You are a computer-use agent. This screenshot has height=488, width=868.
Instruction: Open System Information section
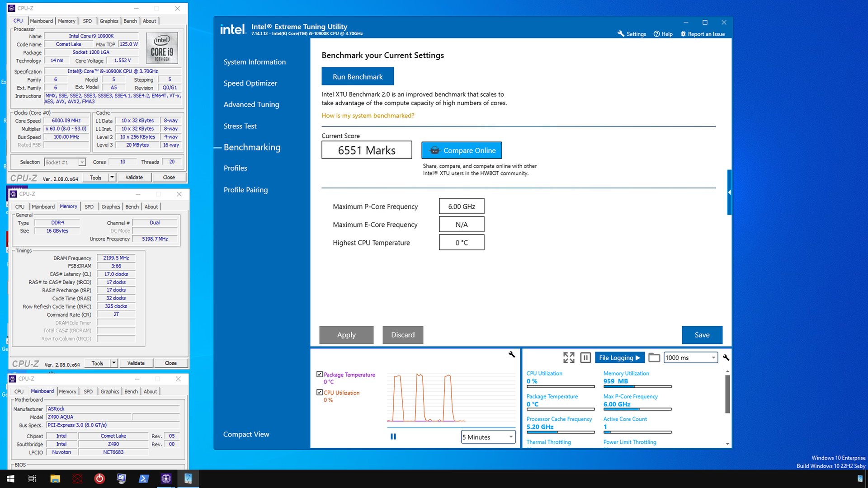pyautogui.click(x=255, y=62)
